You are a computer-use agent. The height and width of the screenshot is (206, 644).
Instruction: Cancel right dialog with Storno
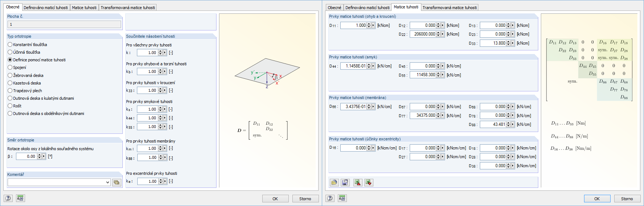point(627,199)
